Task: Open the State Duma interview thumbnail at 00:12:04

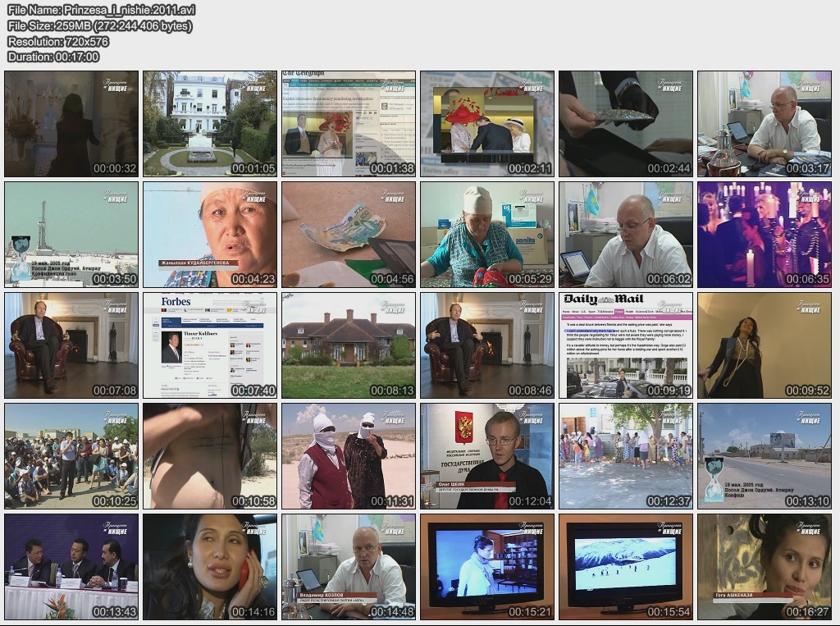Action: click(x=487, y=455)
